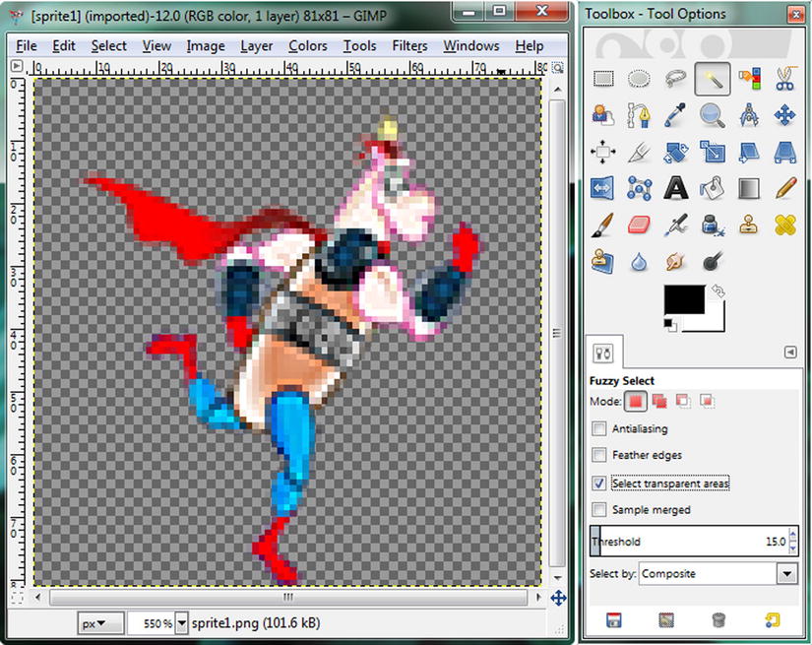The image size is (812, 645).
Task: Open the File menu
Action: coord(27,46)
